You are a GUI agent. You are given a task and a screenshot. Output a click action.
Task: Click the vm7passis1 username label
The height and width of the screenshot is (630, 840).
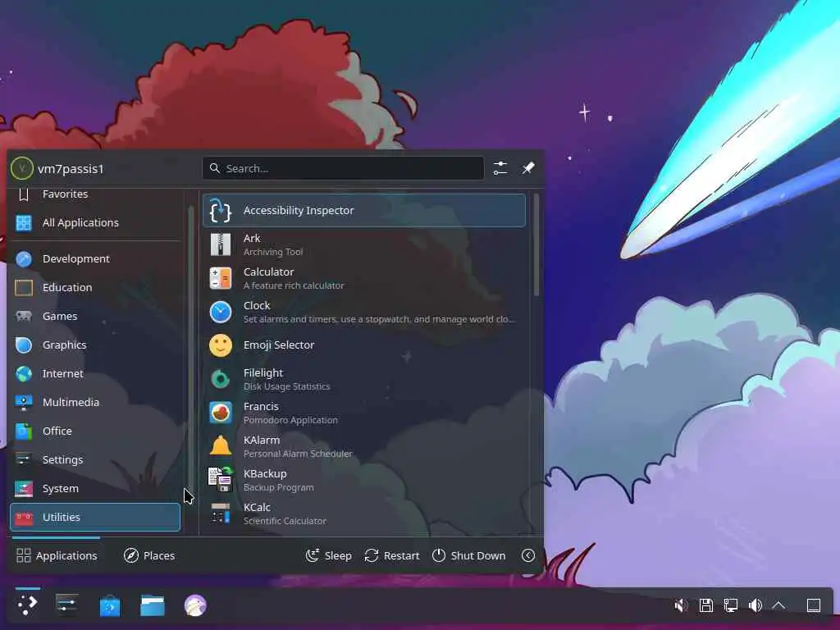coord(71,169)
